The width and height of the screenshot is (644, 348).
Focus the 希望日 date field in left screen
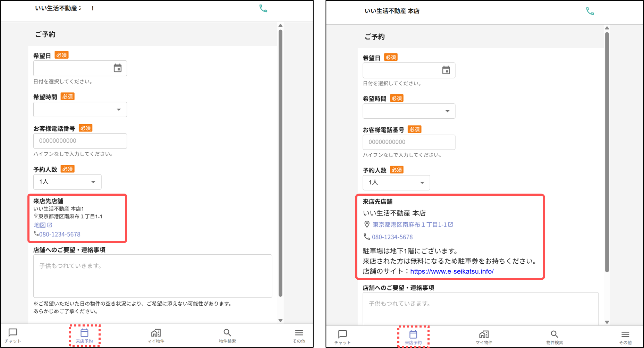coord(80,68)
